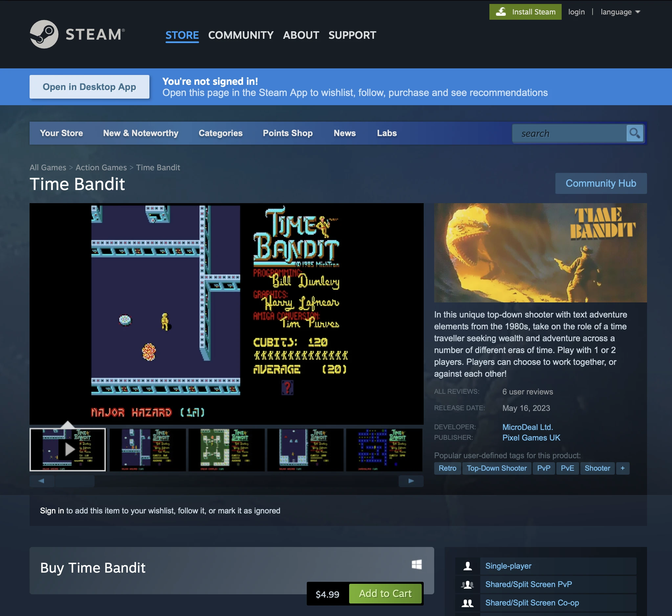Screen dimensions: 672x616
Task: Click the search magnifying glass icon
Action: [x=634, y=133]
